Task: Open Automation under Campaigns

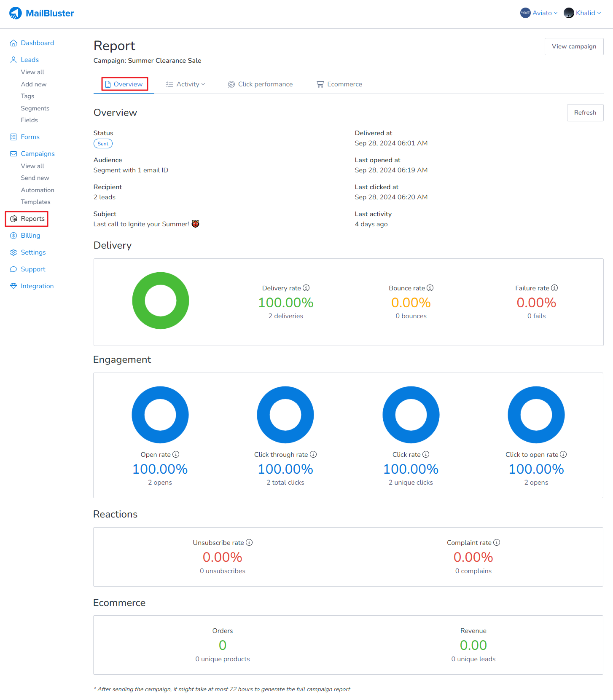Action: [x=38, y=190]
